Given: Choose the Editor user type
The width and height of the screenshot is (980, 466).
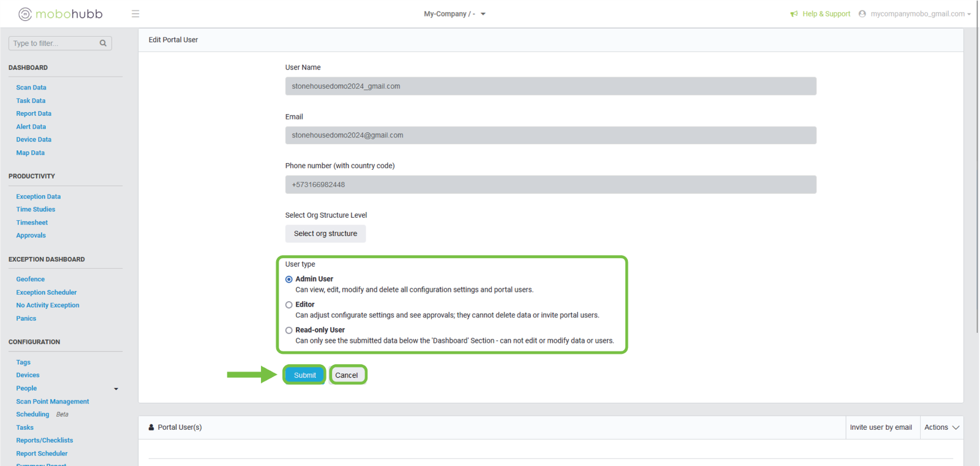Looking at the screenshot, I should point(289,305).
